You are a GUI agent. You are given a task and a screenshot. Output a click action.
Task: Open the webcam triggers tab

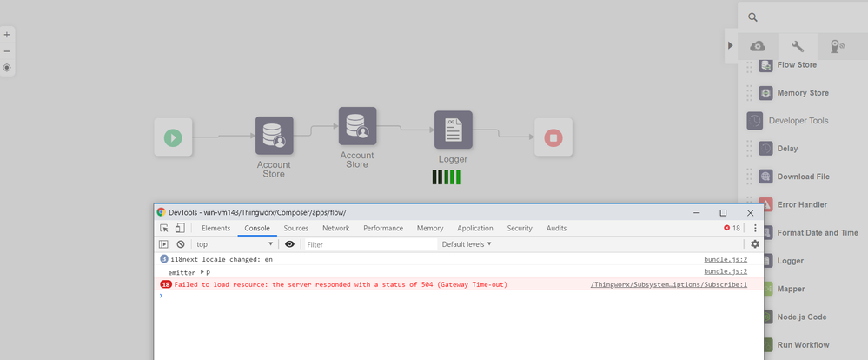[837, 47]
